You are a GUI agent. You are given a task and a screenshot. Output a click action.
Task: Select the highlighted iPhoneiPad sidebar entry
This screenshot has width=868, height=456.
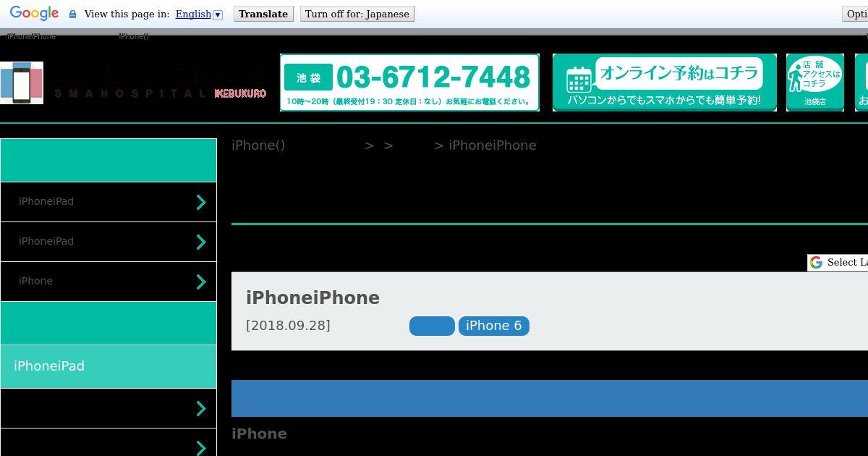point(109,366)
